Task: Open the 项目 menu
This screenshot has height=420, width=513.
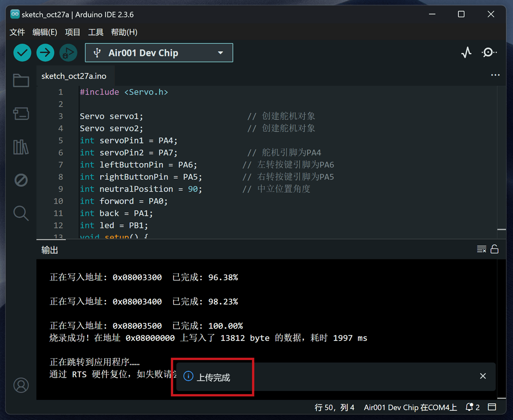Action: pyautogui.click(x=73, y=32)
